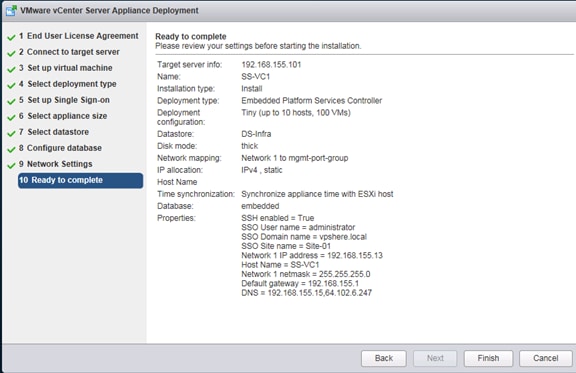Click the Please review your settings instruction text
This screenshot has height=373, width=576.
click(258, 46)
